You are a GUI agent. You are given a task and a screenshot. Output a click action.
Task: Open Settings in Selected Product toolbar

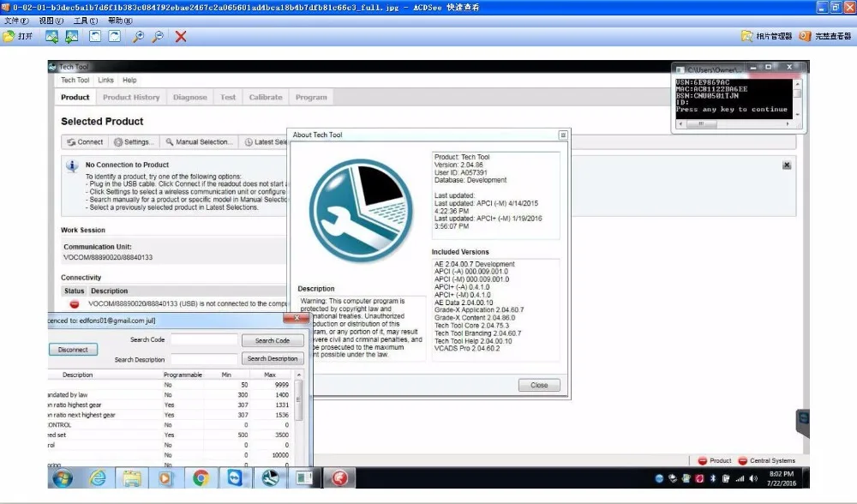134,142
